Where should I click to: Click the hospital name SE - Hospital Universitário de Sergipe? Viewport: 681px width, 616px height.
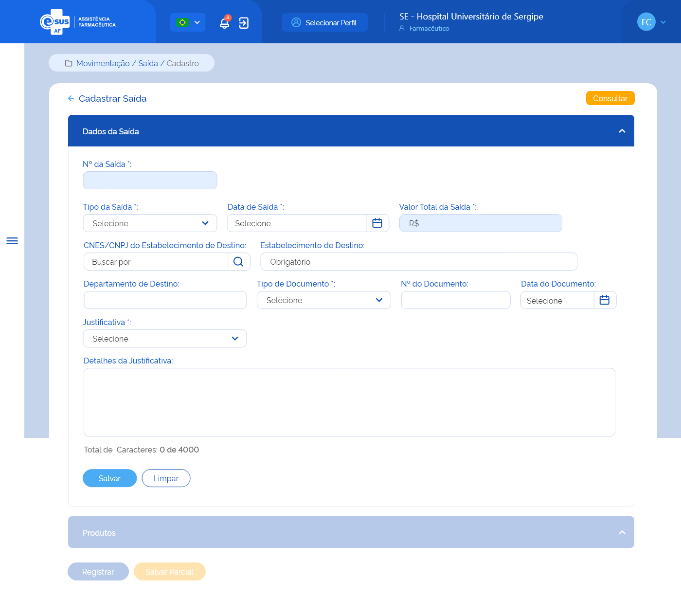471,17
